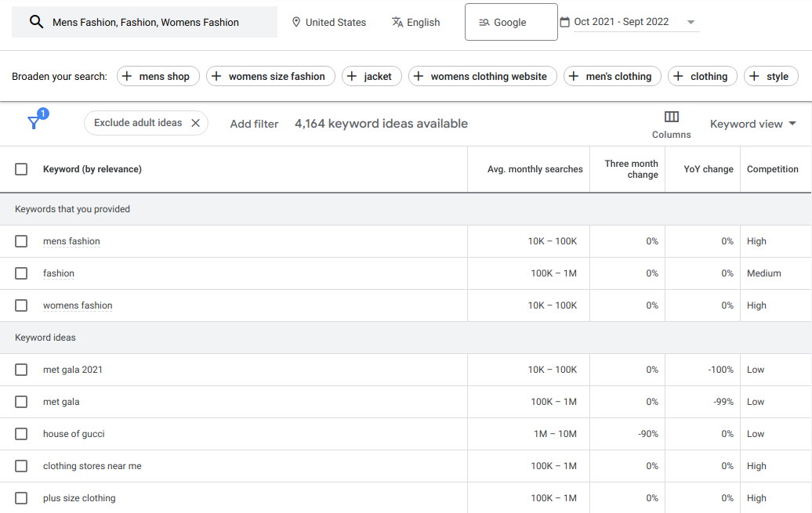Check the house of gucci row checkbox
The image size is (812, 513).
pos(21,433)
